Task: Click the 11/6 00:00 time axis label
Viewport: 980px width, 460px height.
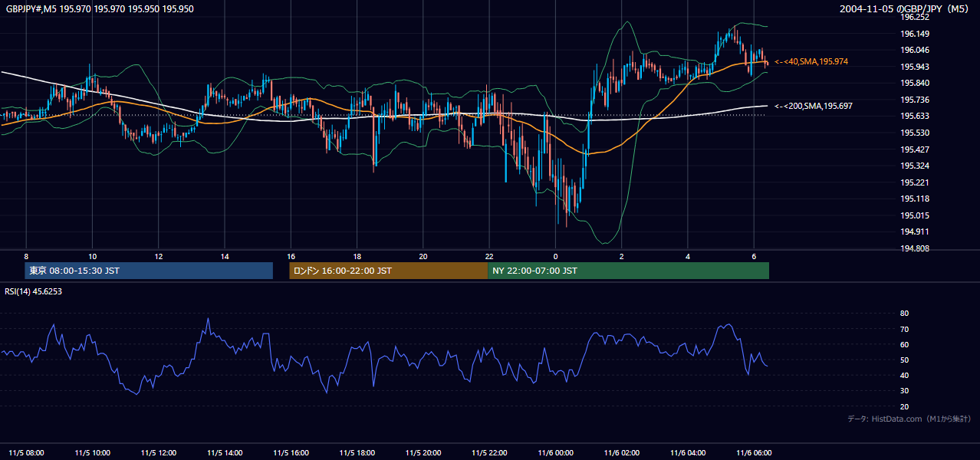Action: (555, 453)
